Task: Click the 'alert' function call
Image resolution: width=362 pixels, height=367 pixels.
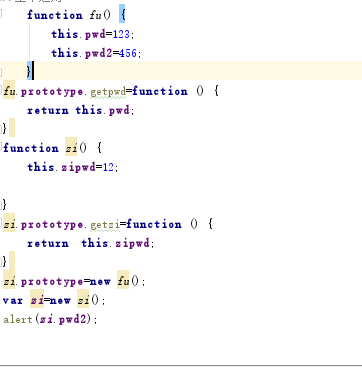Action: click(x=18, y=319)
